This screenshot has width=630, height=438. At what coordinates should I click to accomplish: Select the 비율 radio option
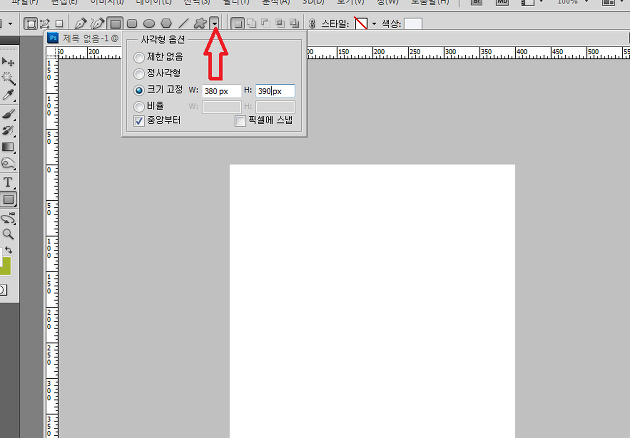139,106
